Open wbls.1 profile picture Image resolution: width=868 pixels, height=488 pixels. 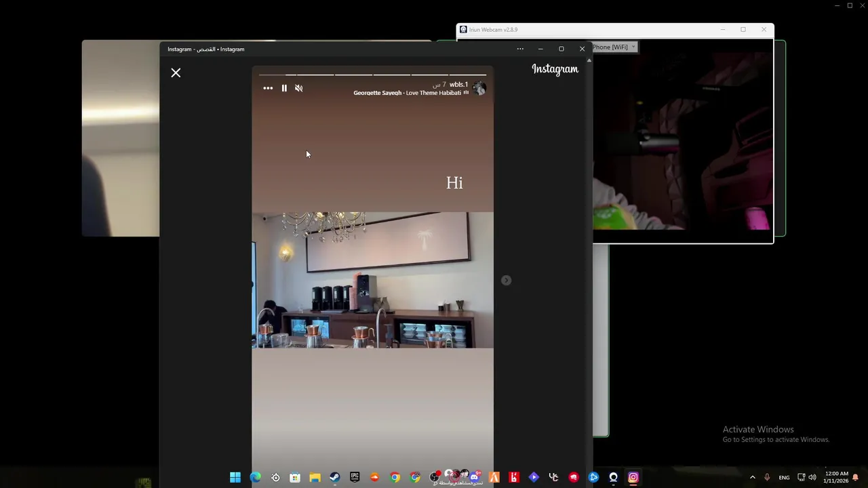coord(479,88)
